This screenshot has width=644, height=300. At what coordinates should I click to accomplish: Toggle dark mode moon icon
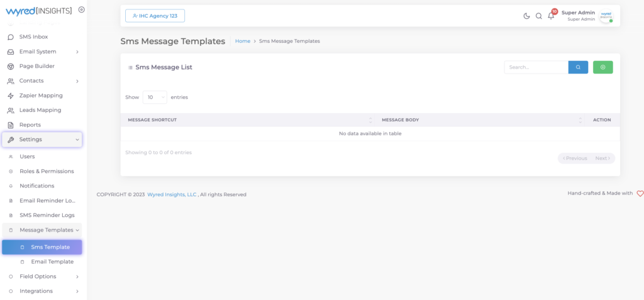click(526, 16)
